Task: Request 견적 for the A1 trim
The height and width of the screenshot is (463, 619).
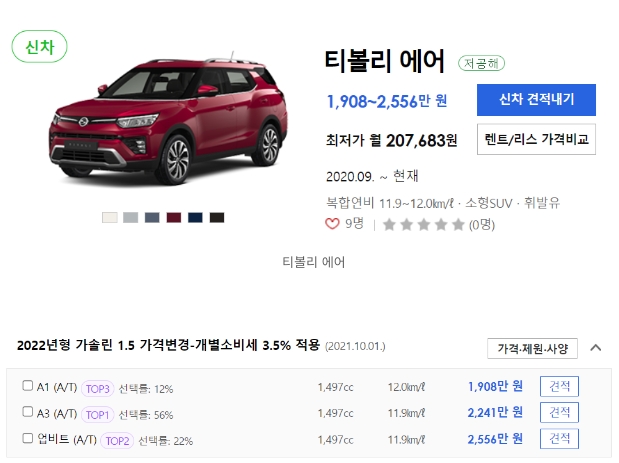Action: tap(559, 386)
